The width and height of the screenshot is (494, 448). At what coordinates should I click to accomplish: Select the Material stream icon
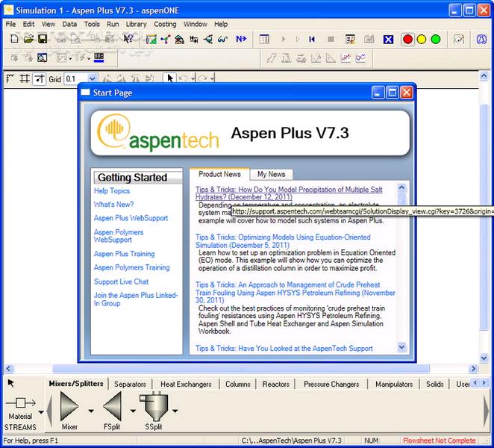(x=20, y=402)
